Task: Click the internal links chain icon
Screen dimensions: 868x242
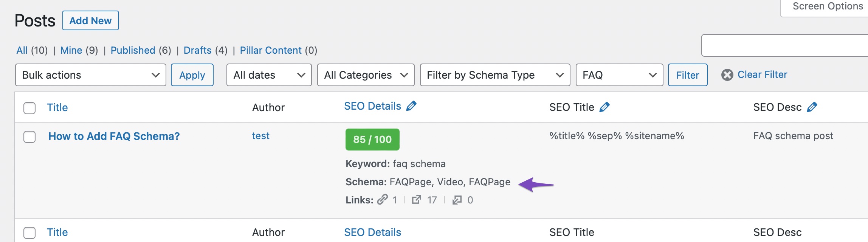Action: point(383,199)
